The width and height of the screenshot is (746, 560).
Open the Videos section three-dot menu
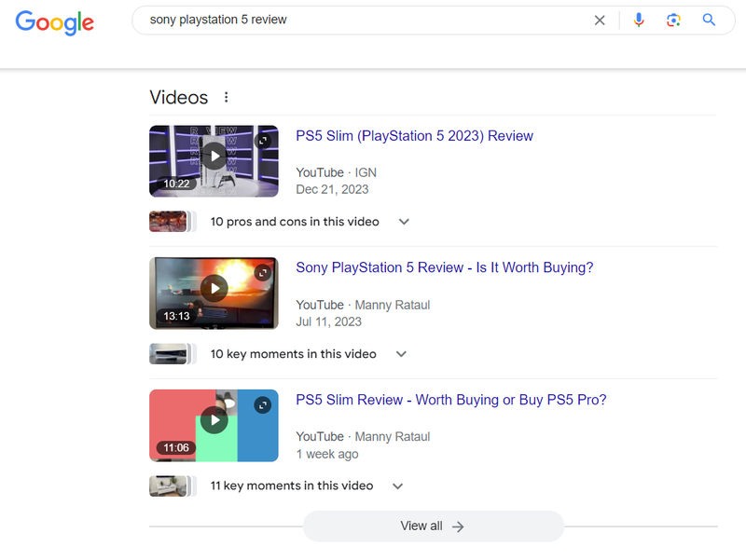226,97
